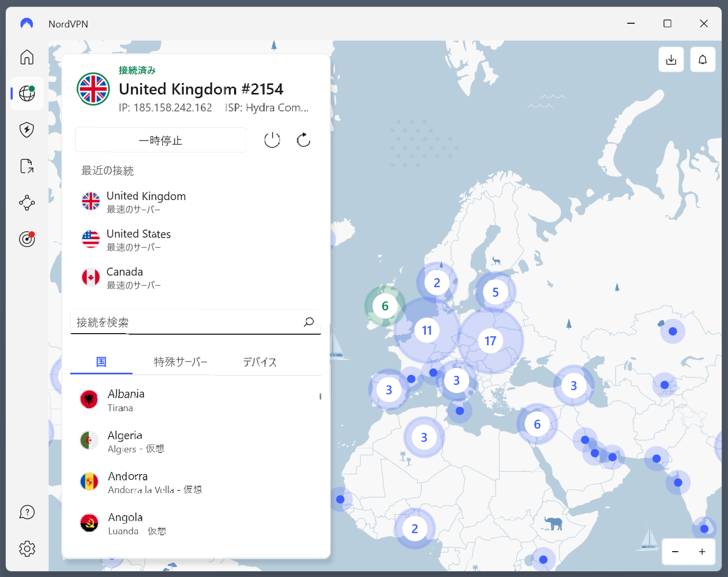
Task: Open the help chat bubble icon
Action: 27,512
